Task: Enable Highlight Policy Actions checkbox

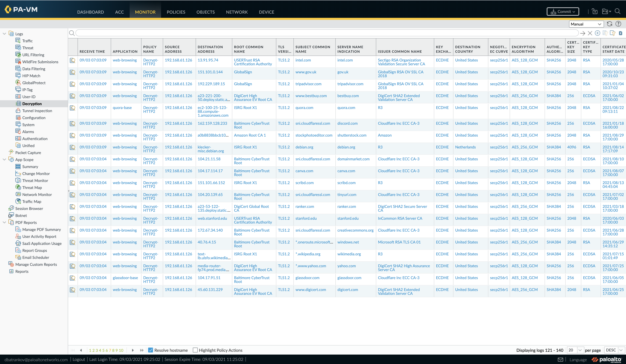Action: click(x=195, y=350)
